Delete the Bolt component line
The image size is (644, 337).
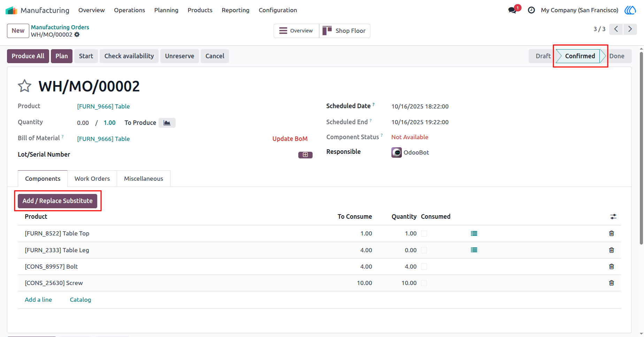click(611, 267)
